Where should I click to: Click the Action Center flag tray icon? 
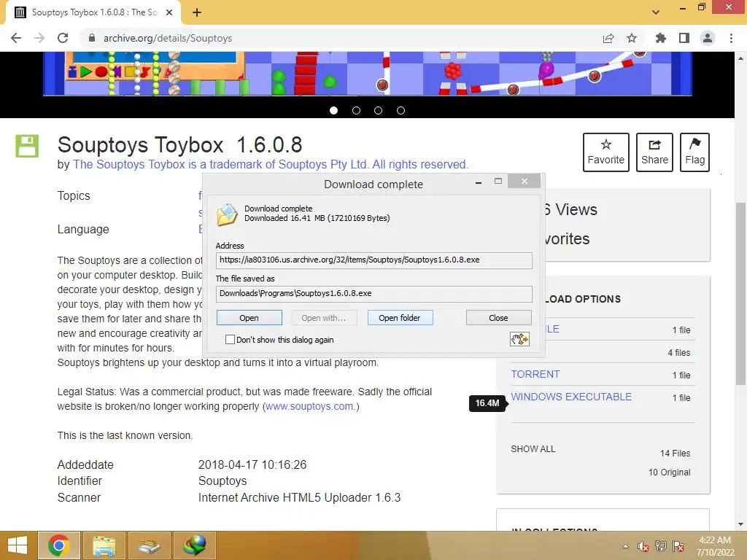[679, 546]
